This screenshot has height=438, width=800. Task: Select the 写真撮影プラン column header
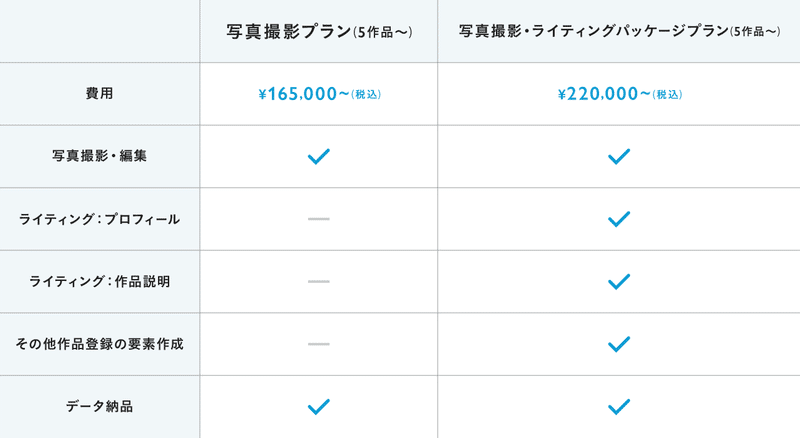coord(319,32)
